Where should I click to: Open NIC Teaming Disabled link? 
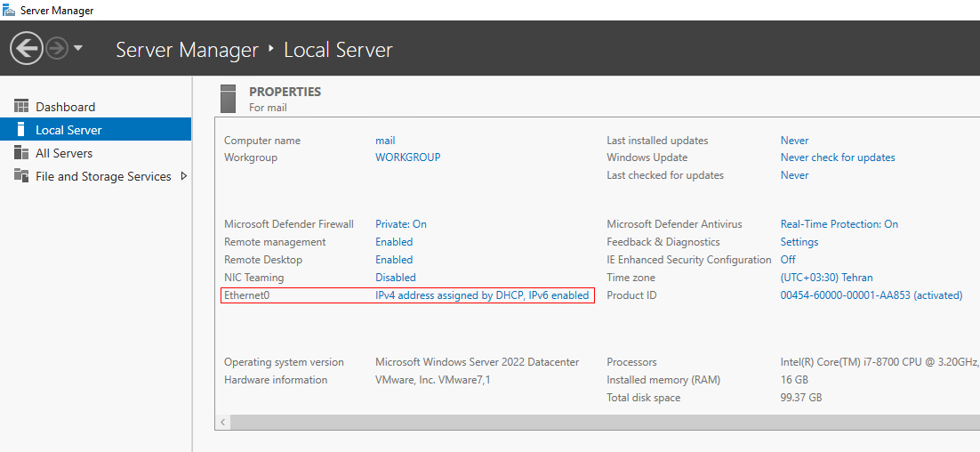395,277
